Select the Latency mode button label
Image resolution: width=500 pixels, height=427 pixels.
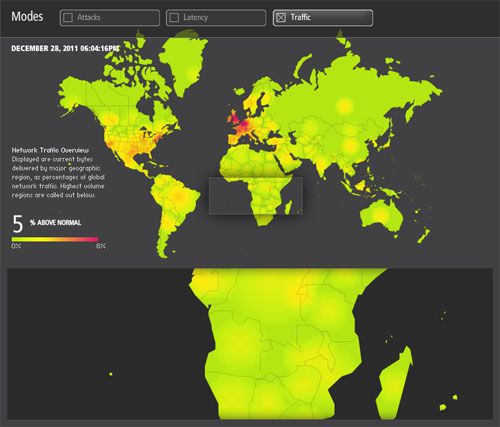pos(195,17)
